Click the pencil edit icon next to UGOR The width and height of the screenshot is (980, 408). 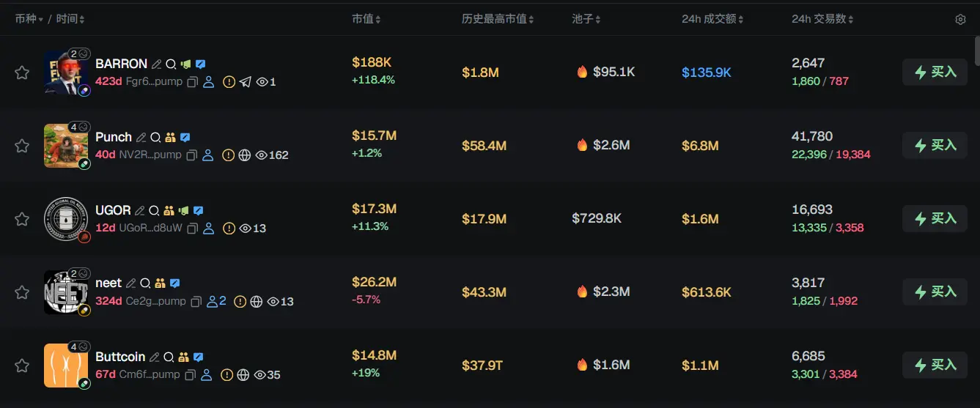tap(140, 210)
